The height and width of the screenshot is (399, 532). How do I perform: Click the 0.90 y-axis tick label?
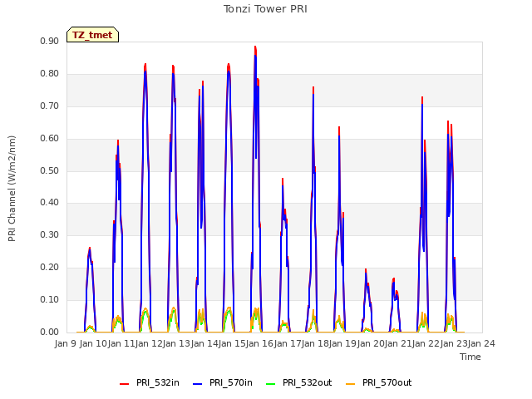[x=50, y=41]
